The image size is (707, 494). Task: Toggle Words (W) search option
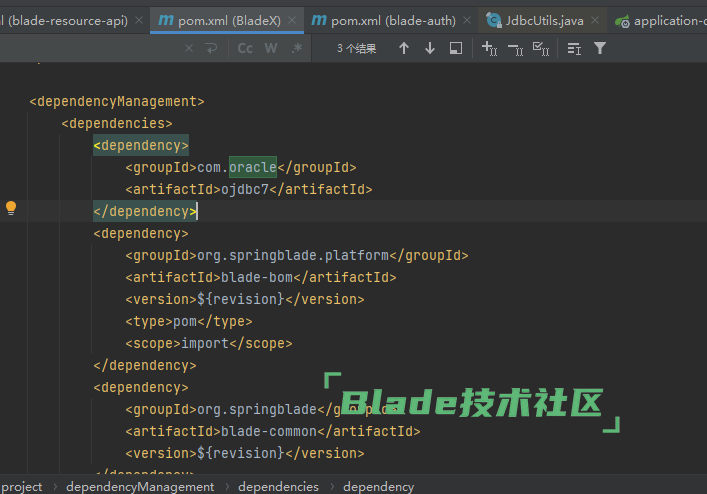(x=271, y=48)
